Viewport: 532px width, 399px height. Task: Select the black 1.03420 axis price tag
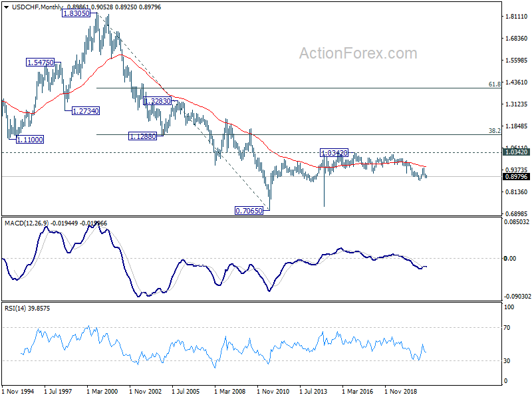tap(516, 152)
